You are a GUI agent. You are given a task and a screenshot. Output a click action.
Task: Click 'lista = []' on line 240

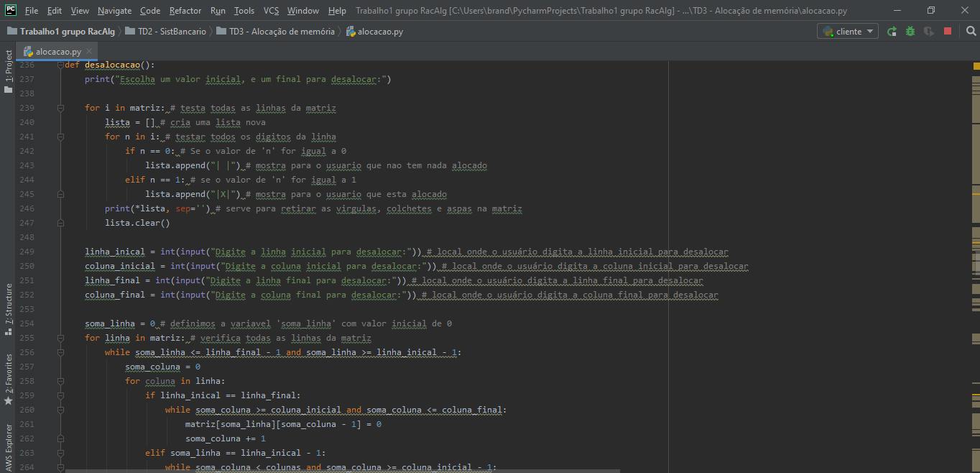(130, 122)
